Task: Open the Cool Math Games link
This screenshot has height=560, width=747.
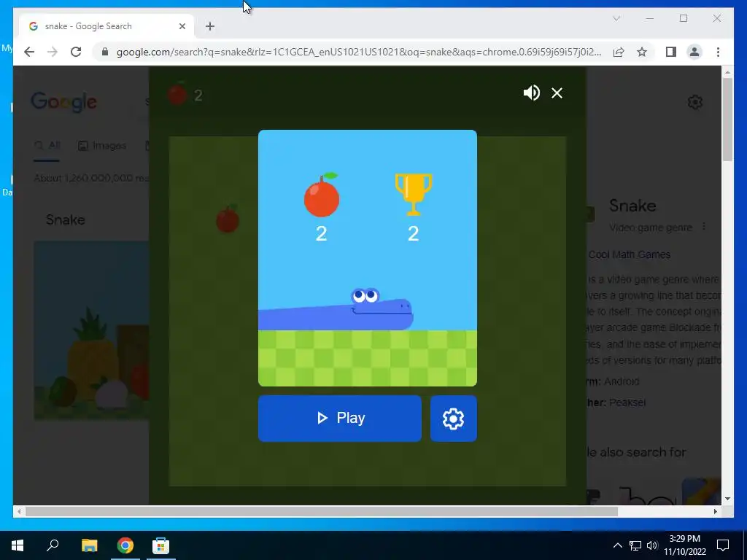Action: [x=630, y=254]
